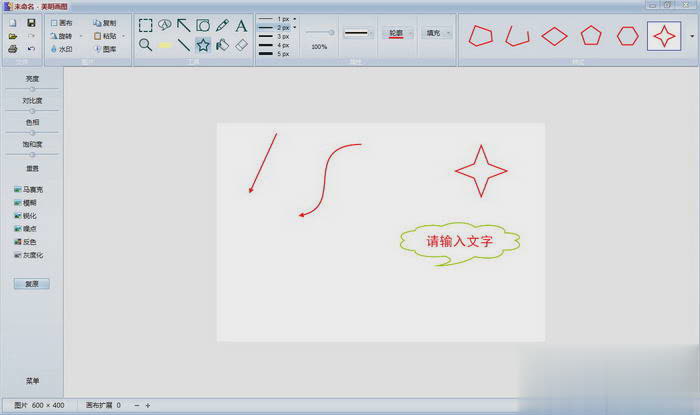The image size is (700, 415).
Task: Expand the shape styles gallery arrow
Action: point(691,35)
